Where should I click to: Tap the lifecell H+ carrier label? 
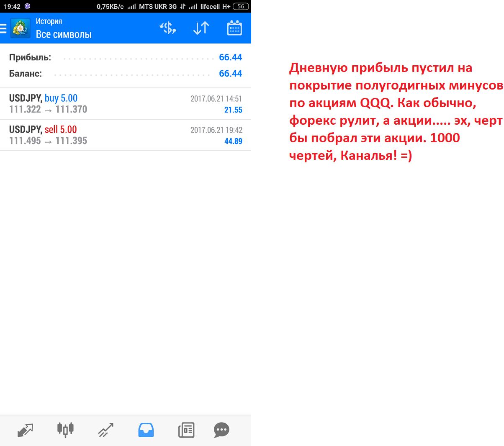(x=215, y=6)
